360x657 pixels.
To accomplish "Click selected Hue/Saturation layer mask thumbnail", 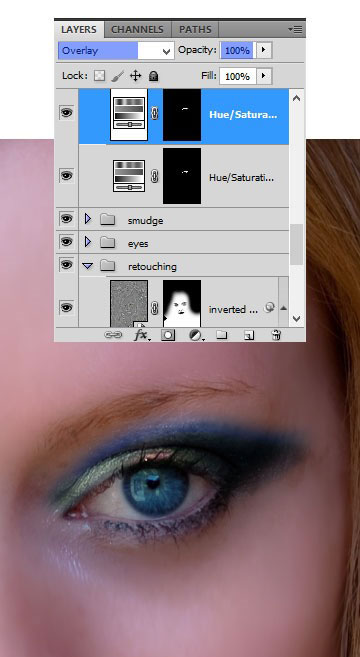I will pos(182,114).
